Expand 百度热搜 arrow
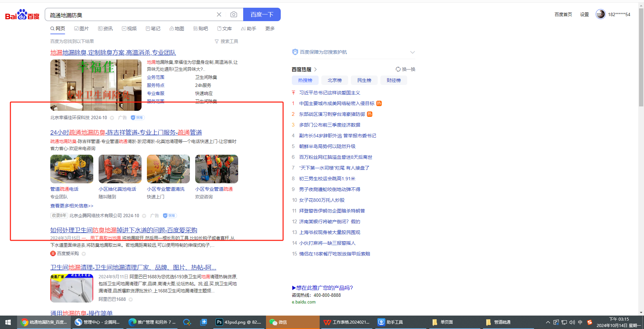The image size is (644, 329). click(x=315, y=69)
